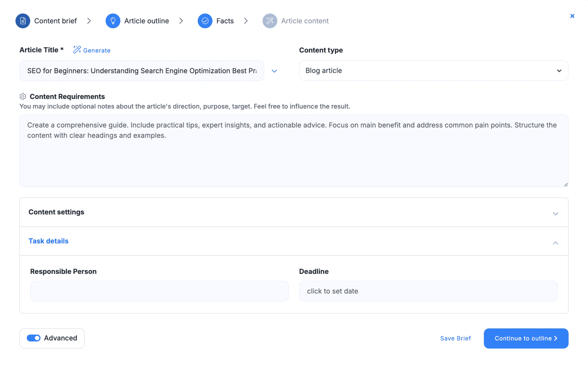
Task: Open the Content Requirements gear icon
Action: pos(23,96)
